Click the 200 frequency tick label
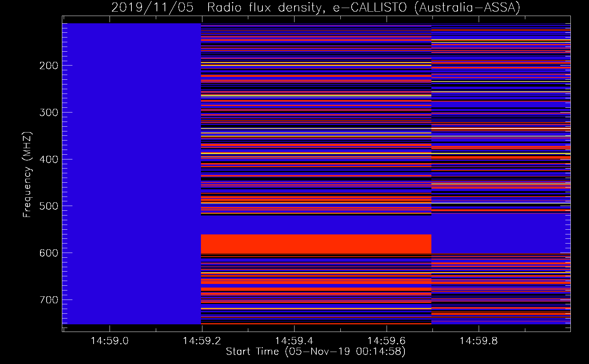589x364 pixels. coord(49,66)
